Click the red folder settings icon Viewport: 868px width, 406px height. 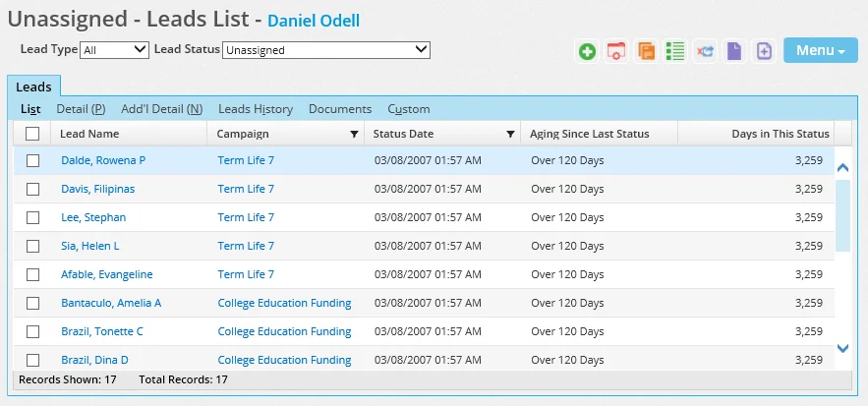[616, 51]
